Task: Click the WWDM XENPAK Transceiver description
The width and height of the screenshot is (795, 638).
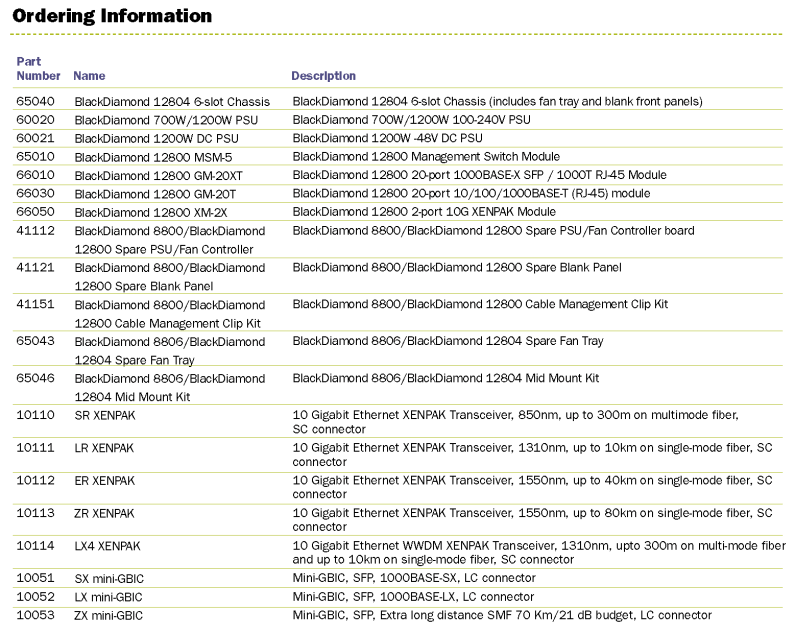Action: coord(539,552)
